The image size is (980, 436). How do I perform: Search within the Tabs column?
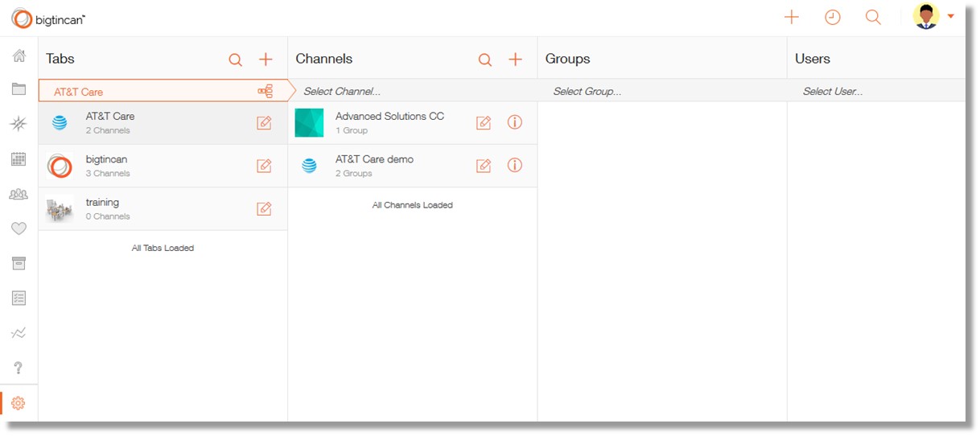pyautogui.click(x=235, y=60)
